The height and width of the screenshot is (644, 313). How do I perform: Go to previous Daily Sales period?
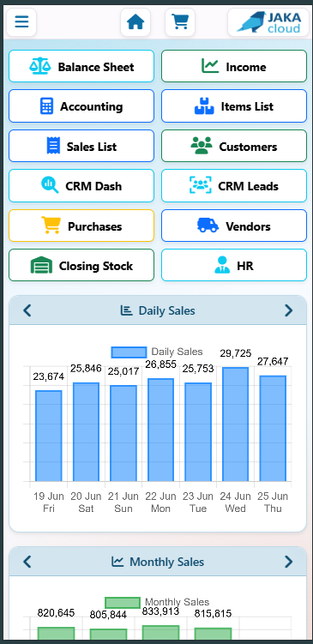(27, 310)
